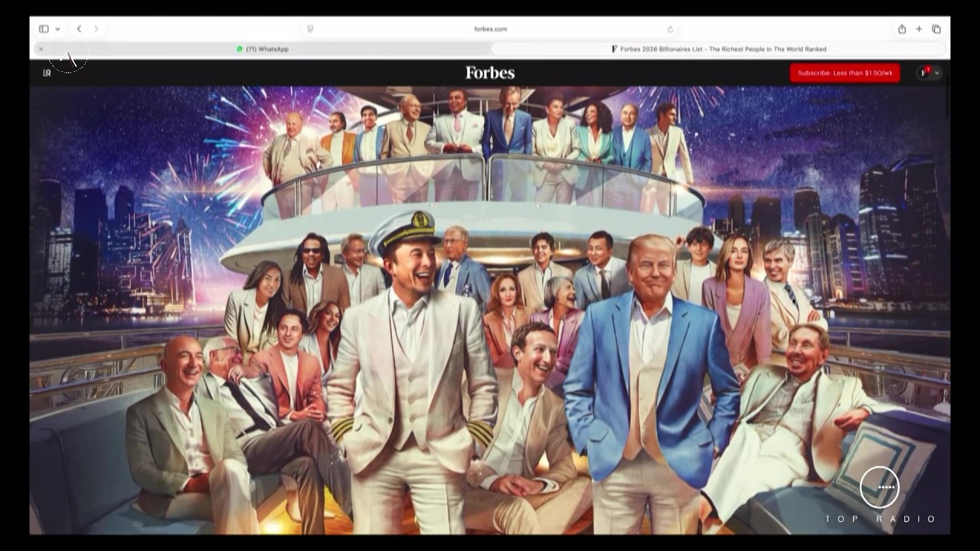
Task: Open the Forbes account avatar dropdown
Action: click(x=929, y=73)
